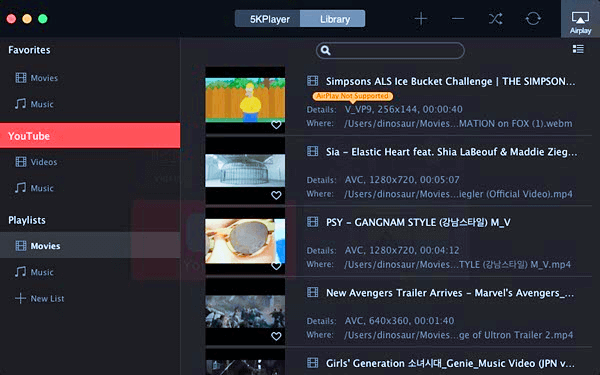
Task: Click details AVC, 640x360, 00:01:40
Action: (399, 321)
